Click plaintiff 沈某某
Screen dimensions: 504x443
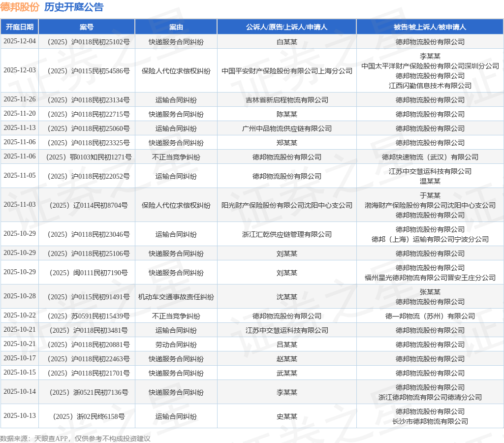coord(287,297)
